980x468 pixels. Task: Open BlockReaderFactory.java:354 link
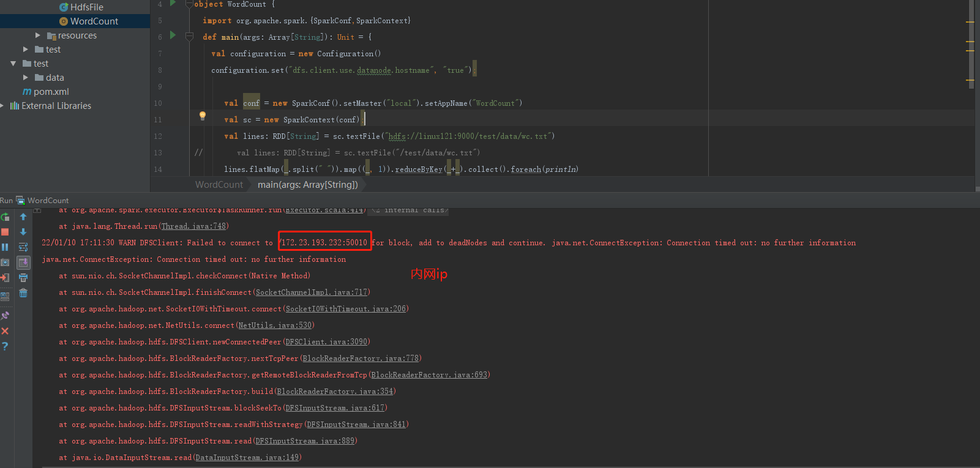[x=335, y=392]
